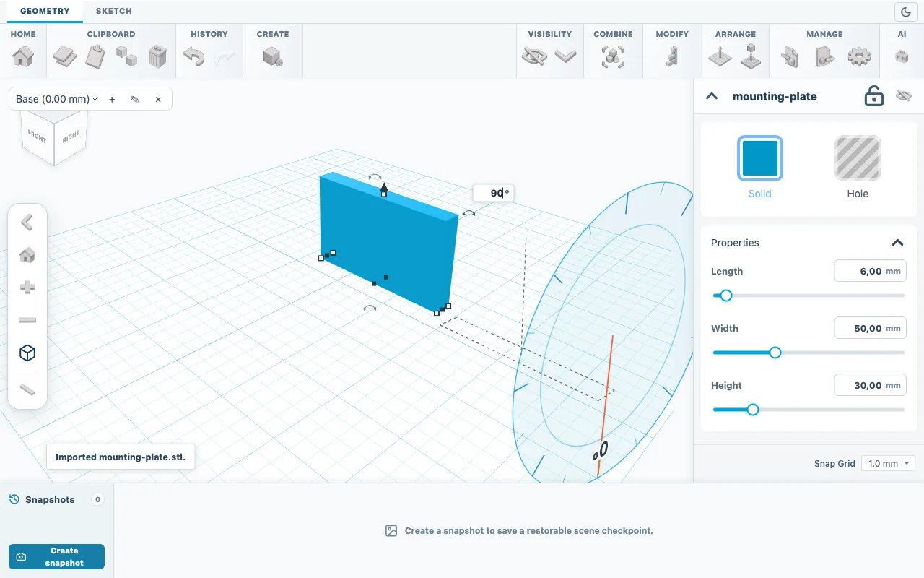The width and height of the screenshot is (924, 578).
Task: Collapse the left toolbar with the back chevron
Action: pos(27,223)
